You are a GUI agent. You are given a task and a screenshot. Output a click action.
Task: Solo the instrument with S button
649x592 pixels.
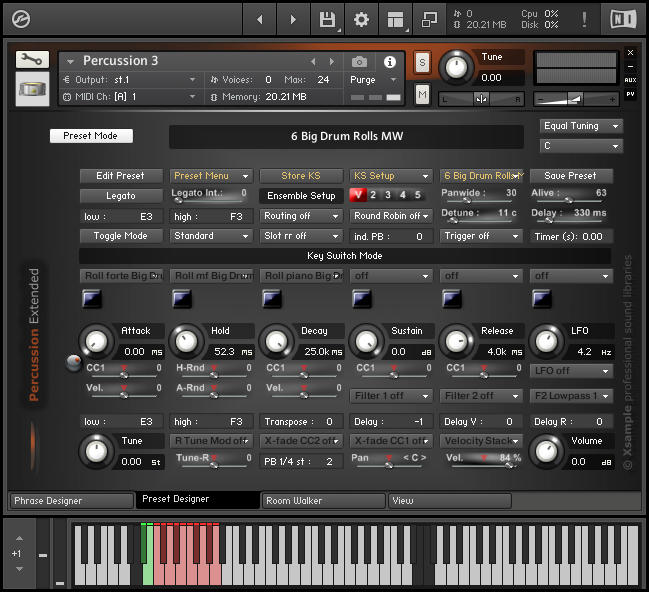coord(422,63)
